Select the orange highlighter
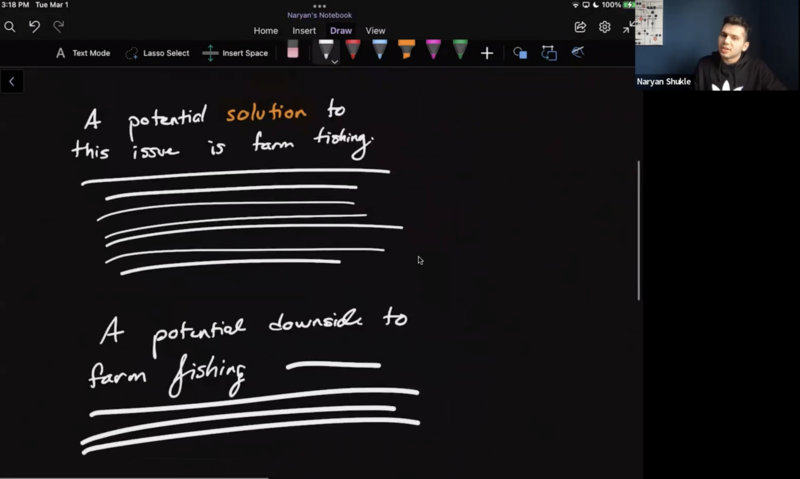Image resolution: width=800 pixels, height=479 pixels. tap(406, 50)
